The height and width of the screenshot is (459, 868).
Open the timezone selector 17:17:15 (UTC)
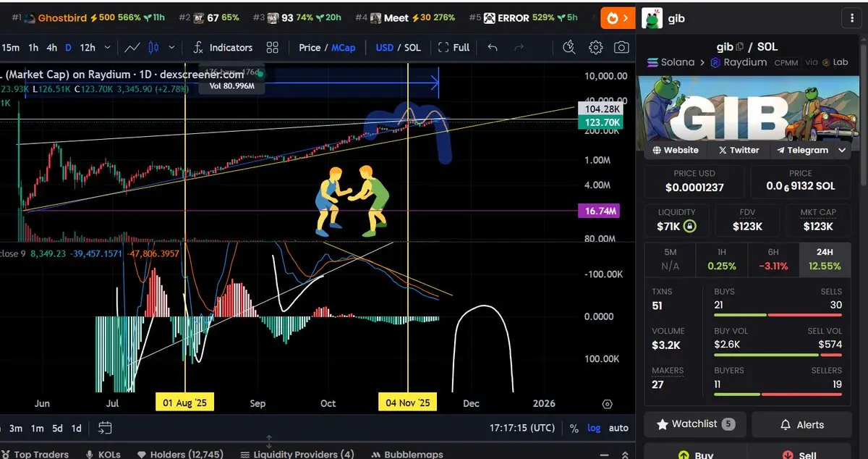[523, 428]
